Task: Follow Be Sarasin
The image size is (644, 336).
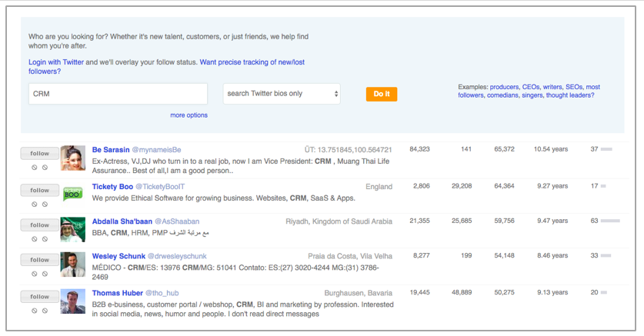Action: pyautogui.click(x=40, y=154)
